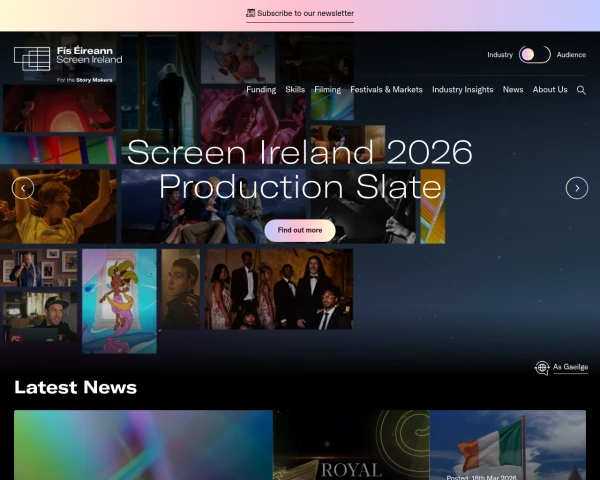Click the Latest News heading
This screenshot has height=480, width=600.
(75, 387)
